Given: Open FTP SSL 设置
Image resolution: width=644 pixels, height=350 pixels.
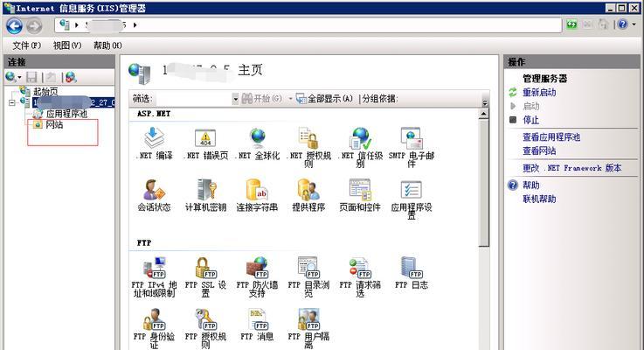Looking at the screenshot, I should (x=205, y=276).
